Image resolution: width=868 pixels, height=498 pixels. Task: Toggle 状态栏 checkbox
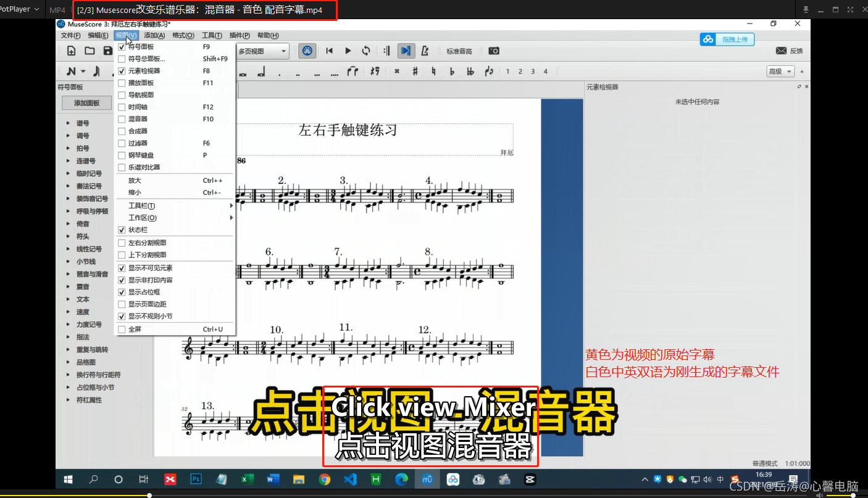(122, 230)
